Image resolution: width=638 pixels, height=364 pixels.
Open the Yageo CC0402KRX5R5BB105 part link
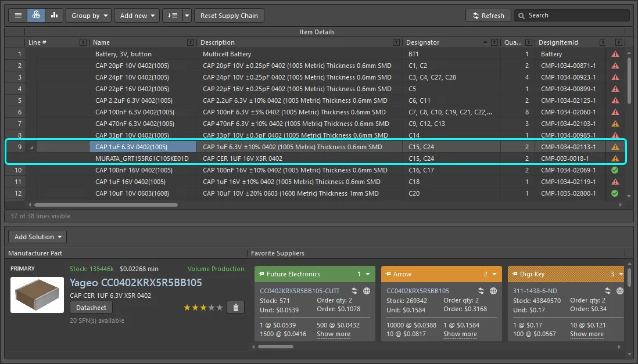tap(135, 283)
